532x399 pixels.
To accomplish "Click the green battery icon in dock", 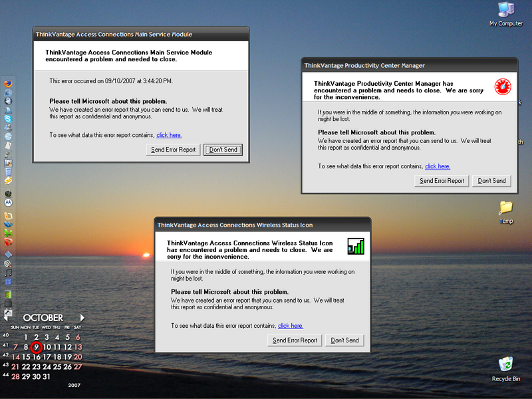I will pyautogui.click(x=8, y=294).
